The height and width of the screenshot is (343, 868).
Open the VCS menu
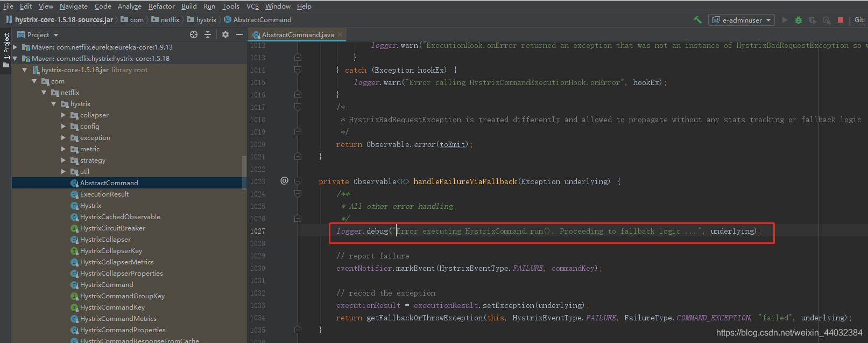[x=252, y=6]
